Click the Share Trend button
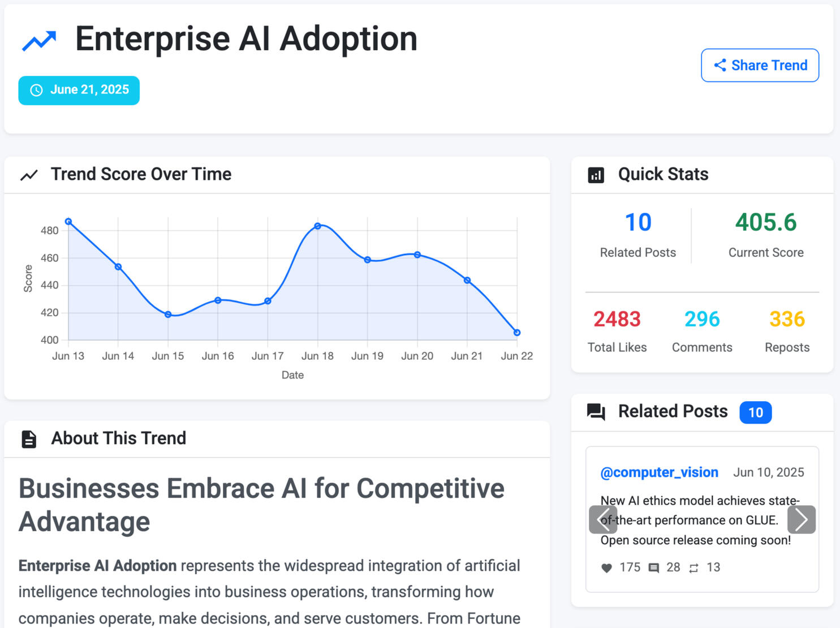840x628 pixels. pyautogui.click(x=760, y=65)
